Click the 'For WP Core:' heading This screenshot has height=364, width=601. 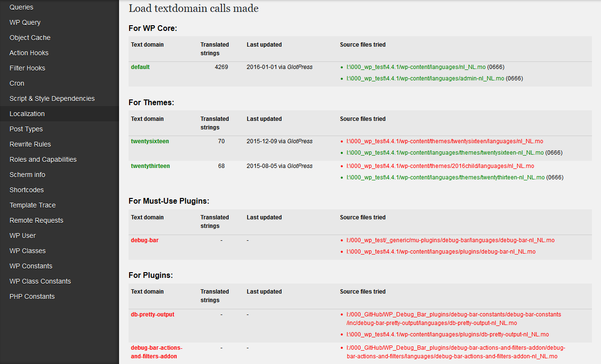click(153, 29)
